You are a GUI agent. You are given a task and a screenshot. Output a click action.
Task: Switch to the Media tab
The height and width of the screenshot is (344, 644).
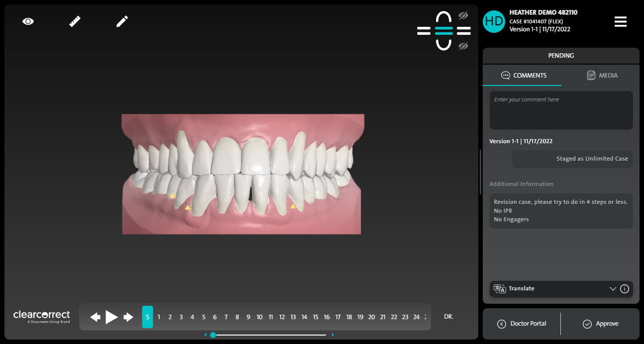602,76
